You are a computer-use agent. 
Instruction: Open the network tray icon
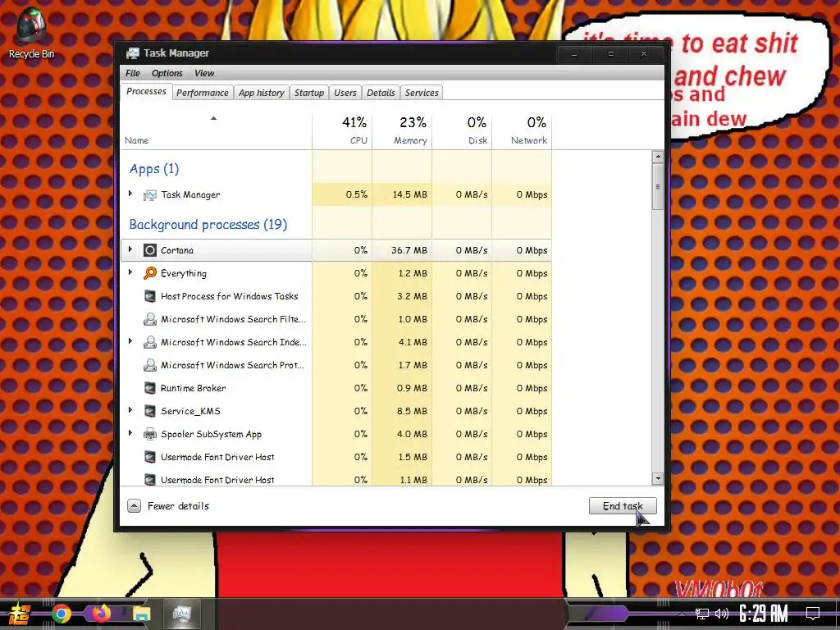click(x=702, y=614)
